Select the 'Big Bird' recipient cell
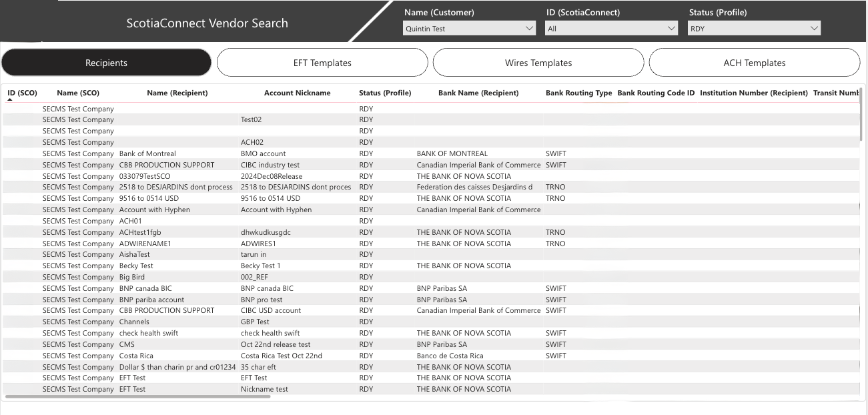 point(131,277)
